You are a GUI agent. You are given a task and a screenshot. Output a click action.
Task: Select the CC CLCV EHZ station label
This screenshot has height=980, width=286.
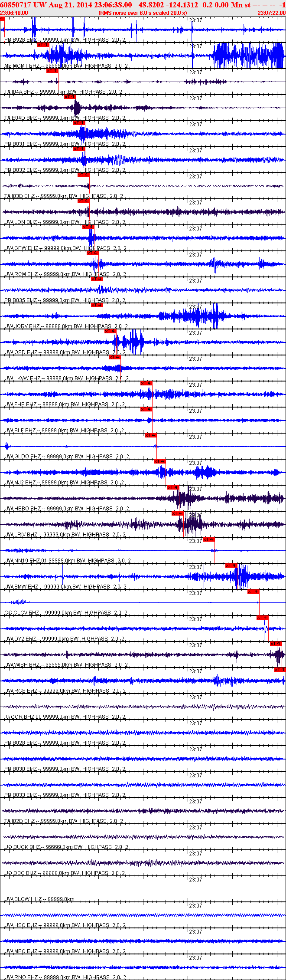(x=66, y=613)
